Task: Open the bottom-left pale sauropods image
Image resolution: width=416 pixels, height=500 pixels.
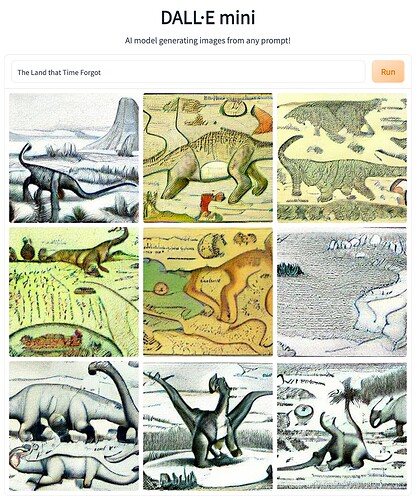Action: [x=74, y=426]
